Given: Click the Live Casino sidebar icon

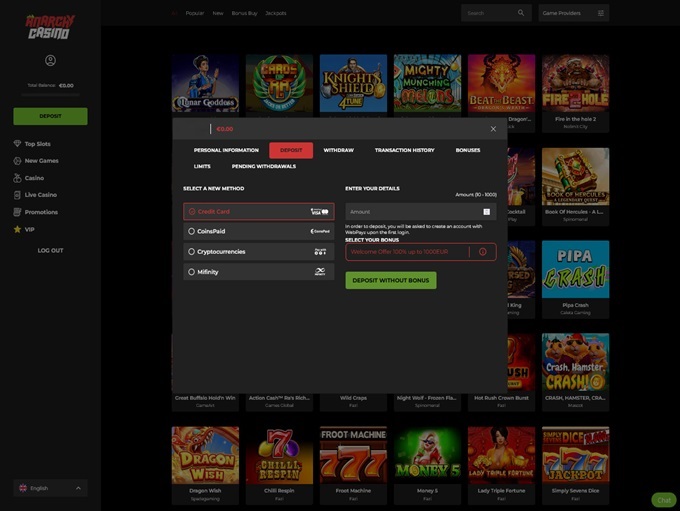Looking at the screenshot, I should 17,195.
